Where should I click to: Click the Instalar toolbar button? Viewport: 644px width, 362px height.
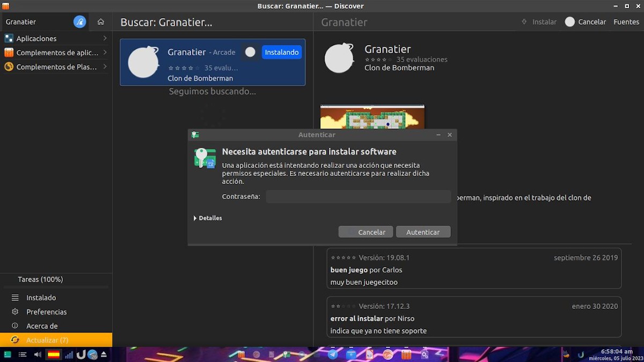(x=539, y=22)
